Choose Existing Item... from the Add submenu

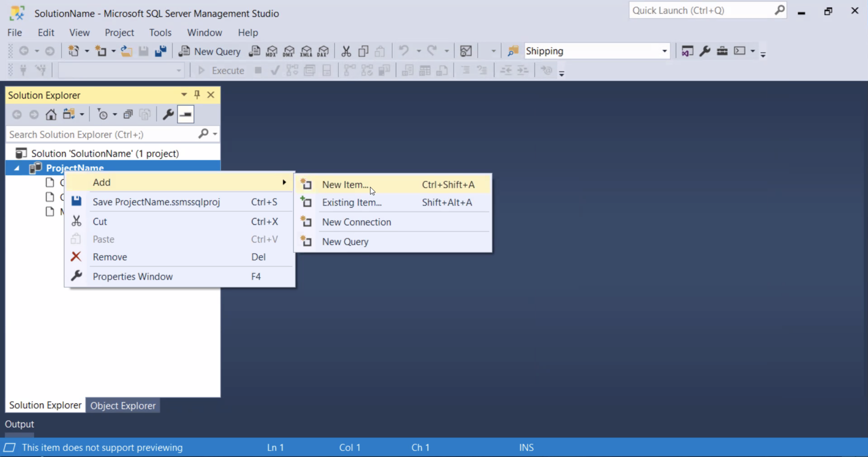point(393,202)
